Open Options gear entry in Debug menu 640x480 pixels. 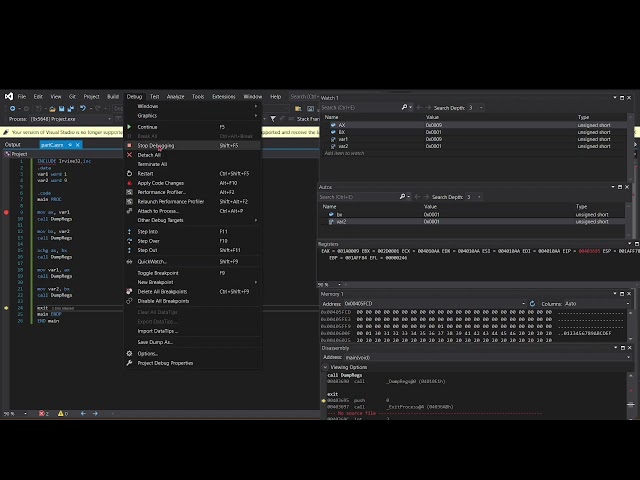[x=192, y=353]
